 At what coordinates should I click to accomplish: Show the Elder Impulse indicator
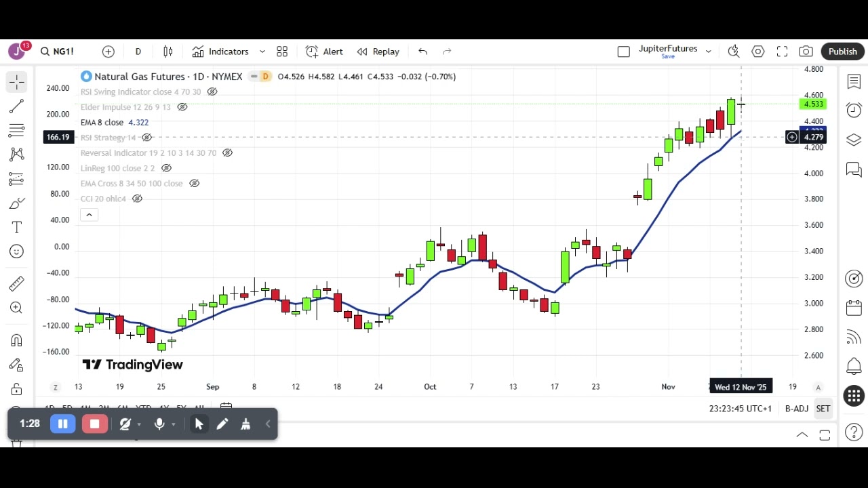pyautogui.click(x=182, y=107)
